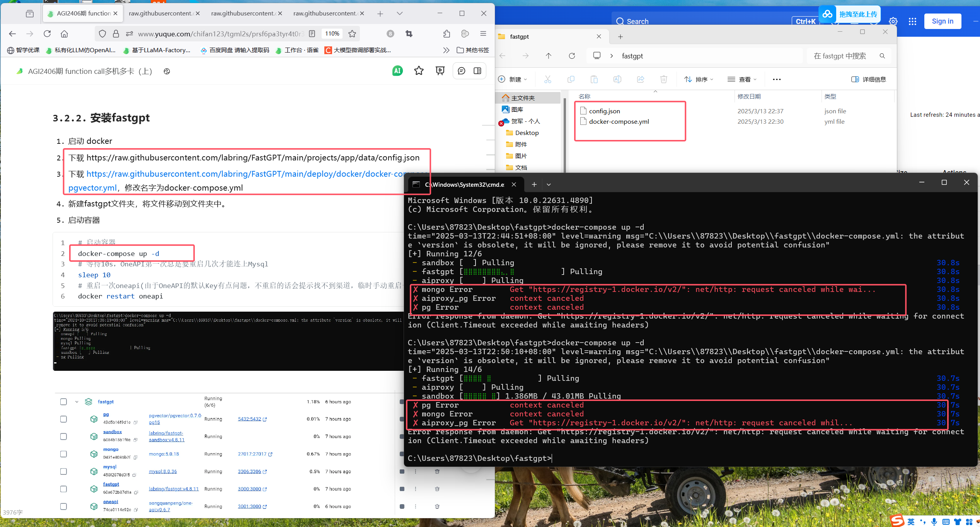The height and width of the screenshot is (527, 980).
Task: Click the Explorer up-directory arrow
Action: click(x=548, y=56)
